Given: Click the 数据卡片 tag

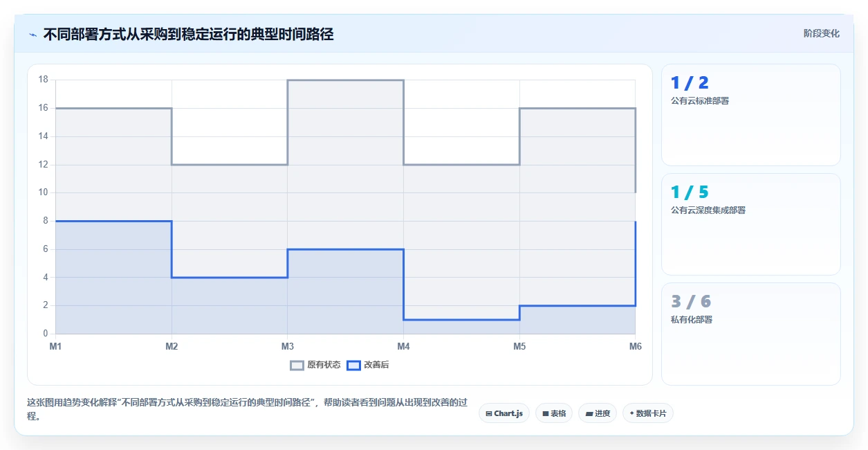Looking at the screenshot, I should point(648,413).
